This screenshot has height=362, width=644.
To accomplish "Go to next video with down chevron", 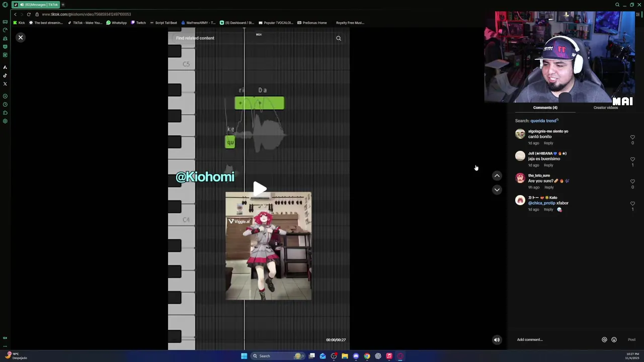I will coord(497,190).
